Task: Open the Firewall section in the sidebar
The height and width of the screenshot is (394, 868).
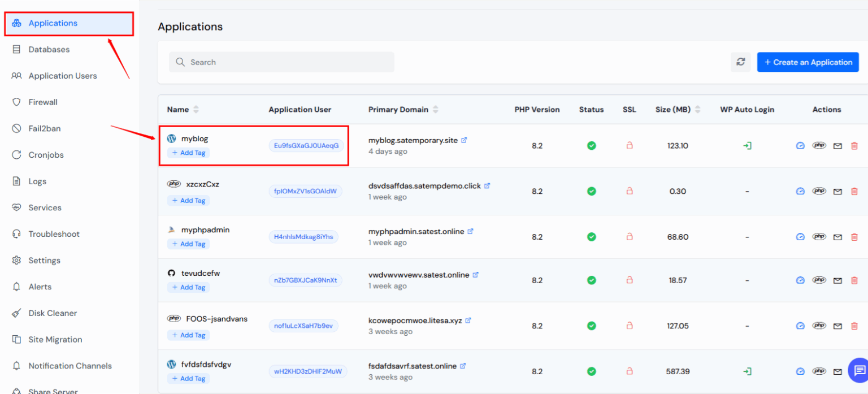Action: (44, 102)
